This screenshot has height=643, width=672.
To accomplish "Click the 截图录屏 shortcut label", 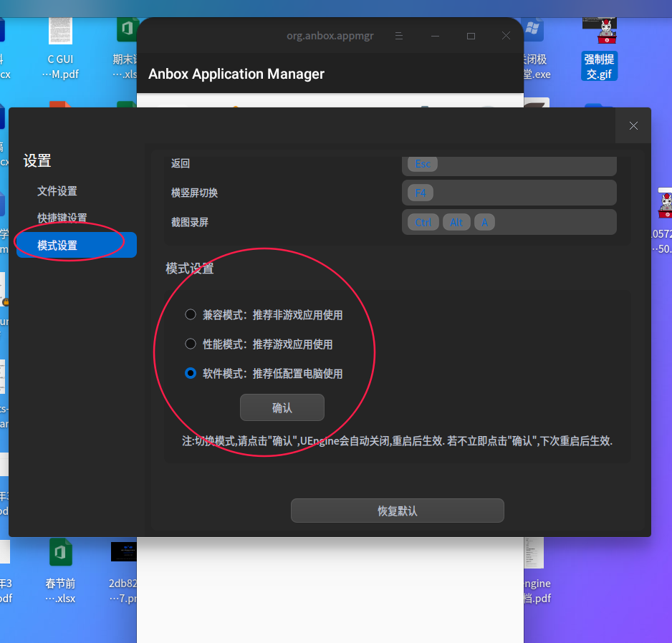I will [x=190, y=223].
